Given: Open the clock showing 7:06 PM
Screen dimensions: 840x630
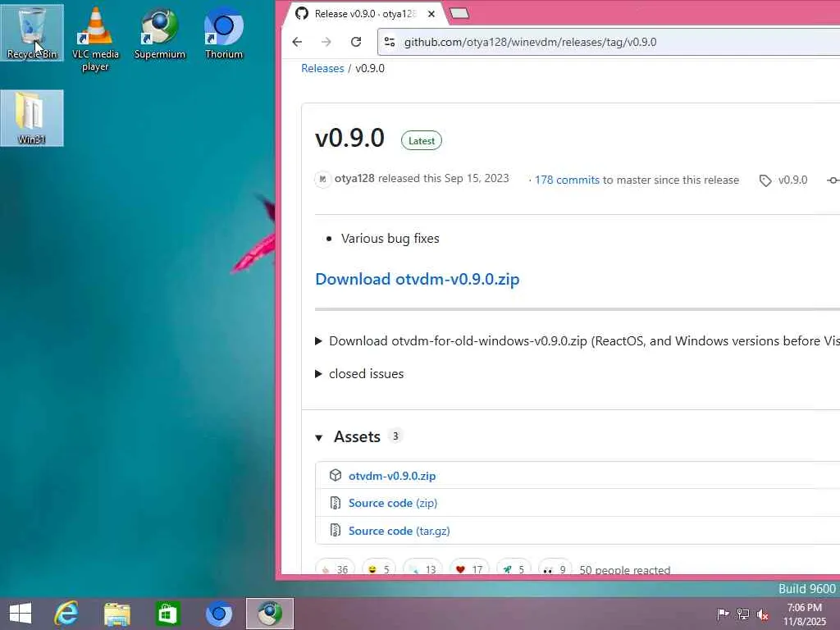Looking at the screenshot, I should coord(805,614).
